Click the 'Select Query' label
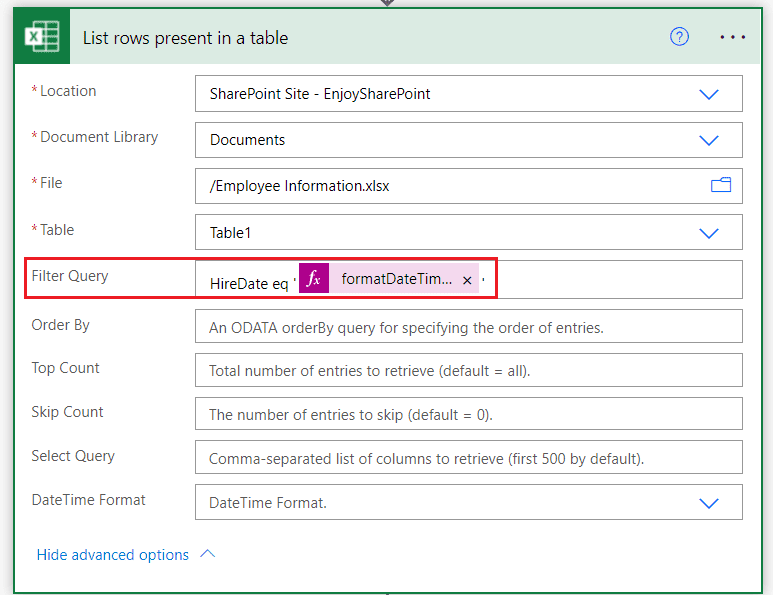This screenshot has width=773, height=595. (x=73, y=456)
